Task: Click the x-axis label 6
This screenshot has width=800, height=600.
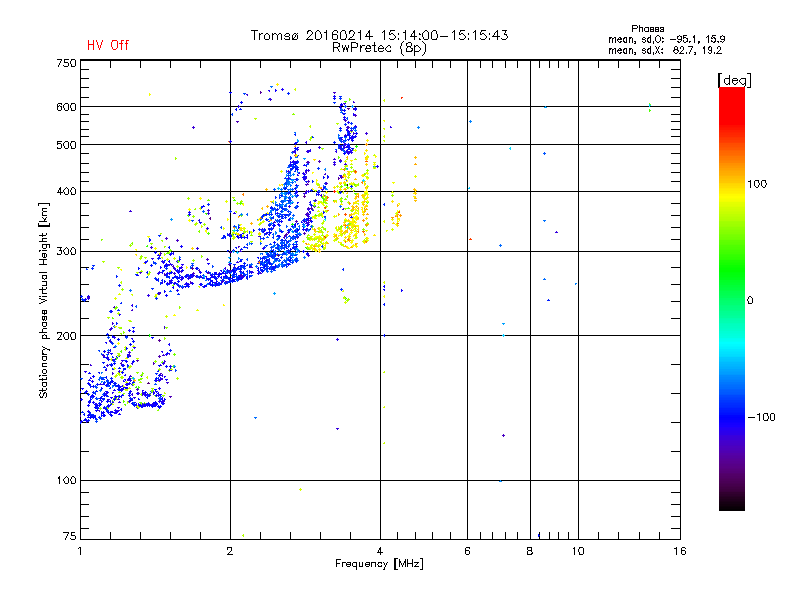Action: point(467,551)
